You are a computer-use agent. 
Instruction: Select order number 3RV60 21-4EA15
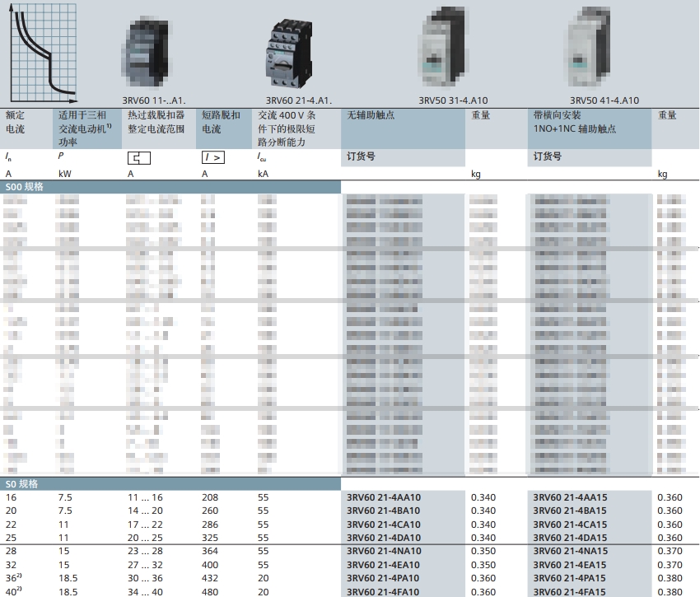(570, 565)
